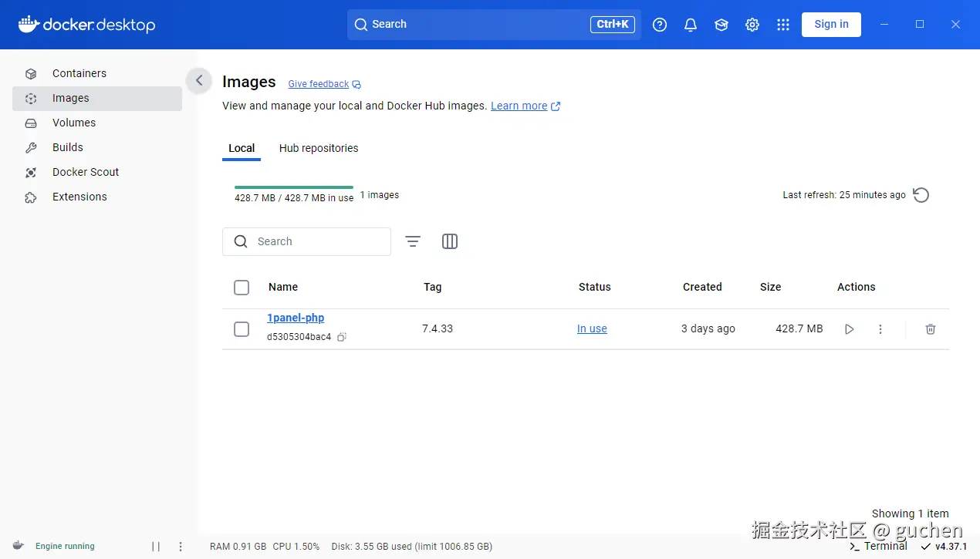Sort by the Tag column header
Viewport: 980px width, 559px height.
coord(432,287)
